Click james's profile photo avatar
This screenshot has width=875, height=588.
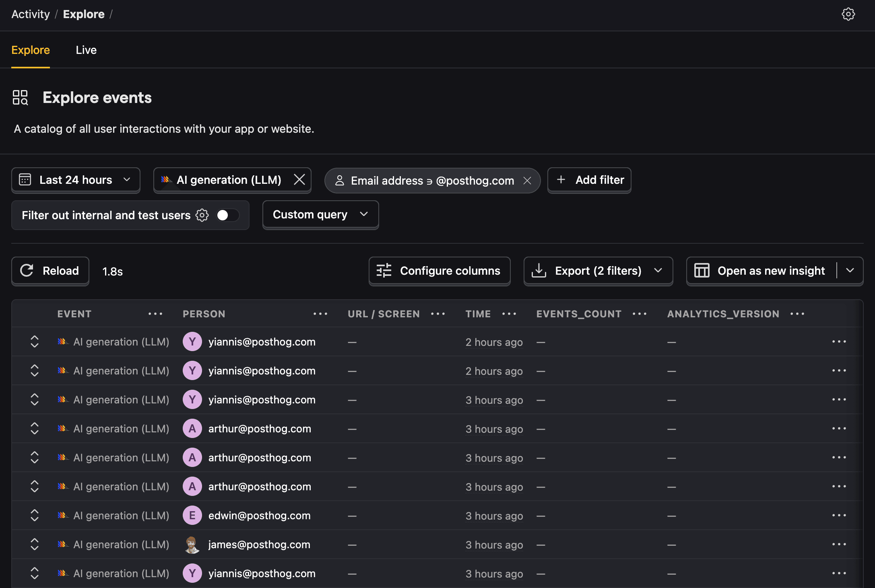click(x=192, y=545)
